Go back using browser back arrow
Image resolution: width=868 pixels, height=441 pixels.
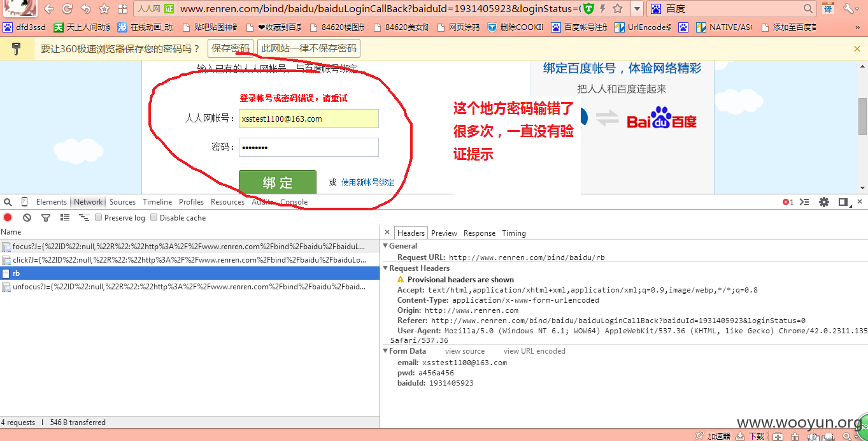tap(49, 9)
